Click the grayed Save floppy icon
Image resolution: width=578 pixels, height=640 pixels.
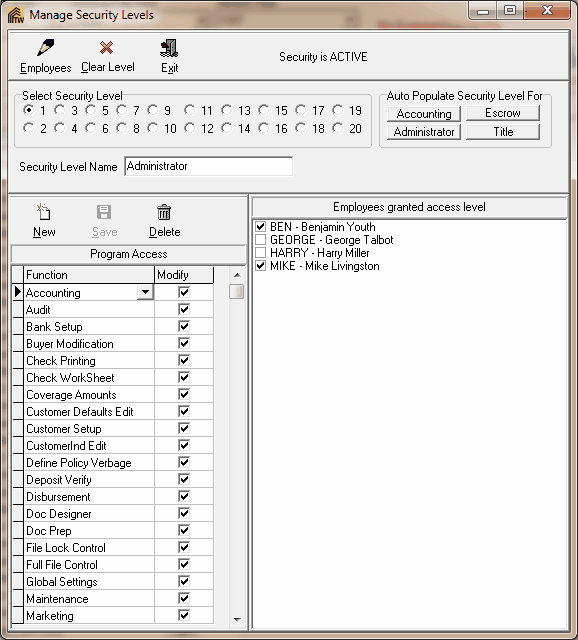[x=104, y=212]
